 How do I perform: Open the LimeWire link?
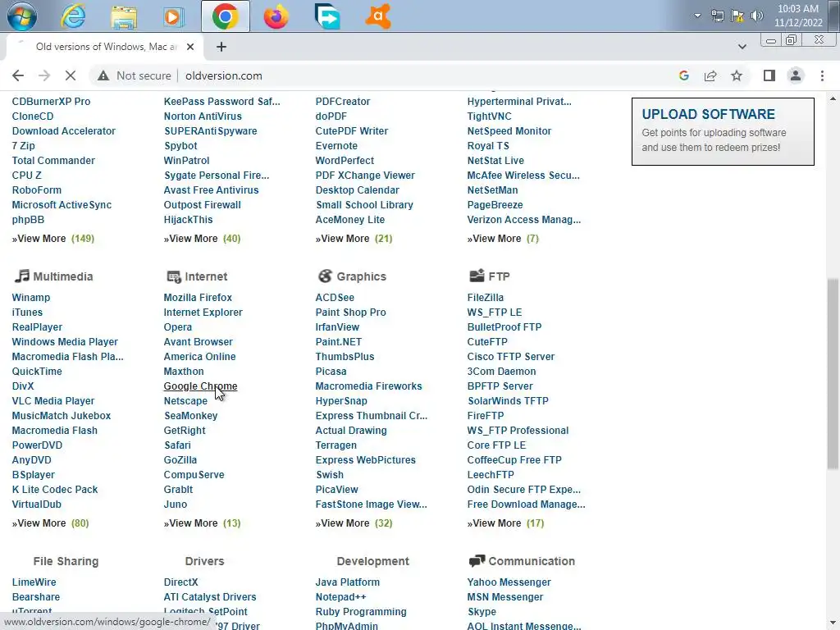click(x=34, y=582)
